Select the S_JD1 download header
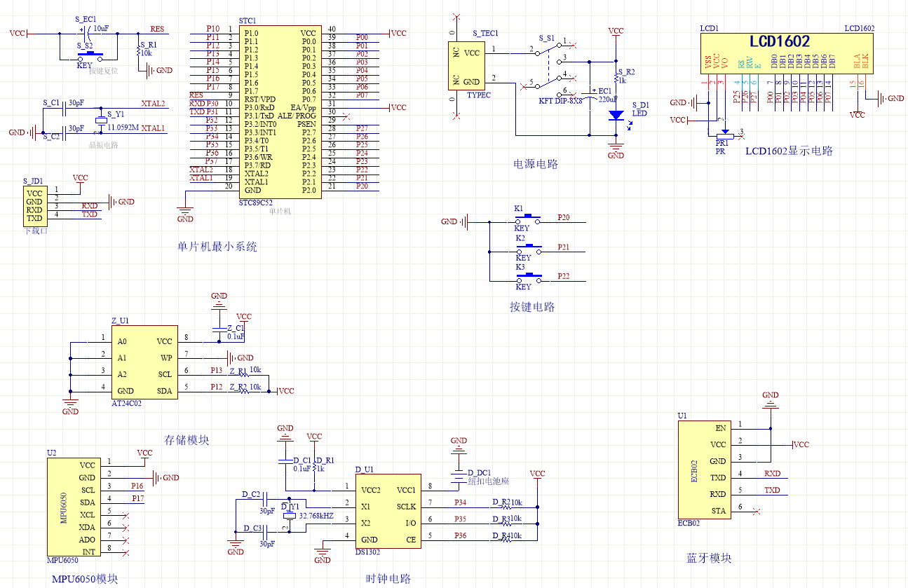Screen dimensions: 908x588 tap(35, 206)
